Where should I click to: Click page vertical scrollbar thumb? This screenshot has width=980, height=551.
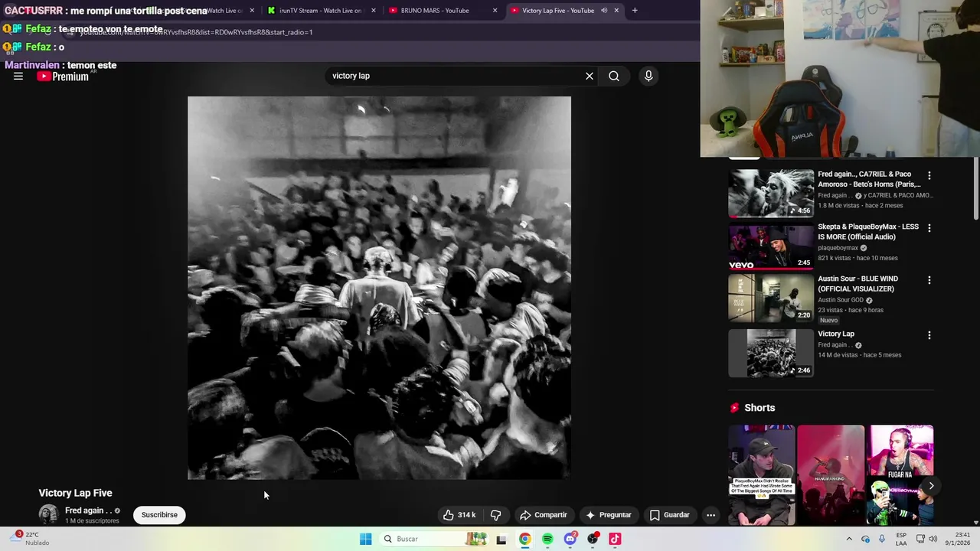975,187
